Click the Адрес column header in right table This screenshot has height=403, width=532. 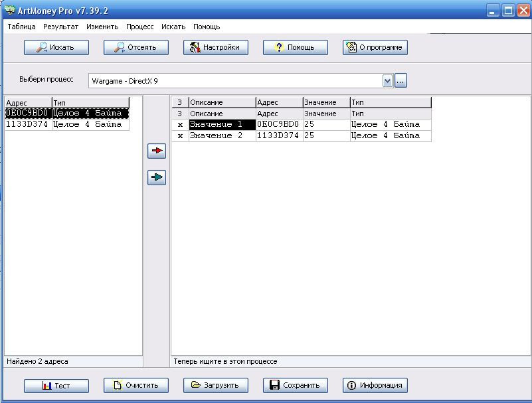(279, 102)
